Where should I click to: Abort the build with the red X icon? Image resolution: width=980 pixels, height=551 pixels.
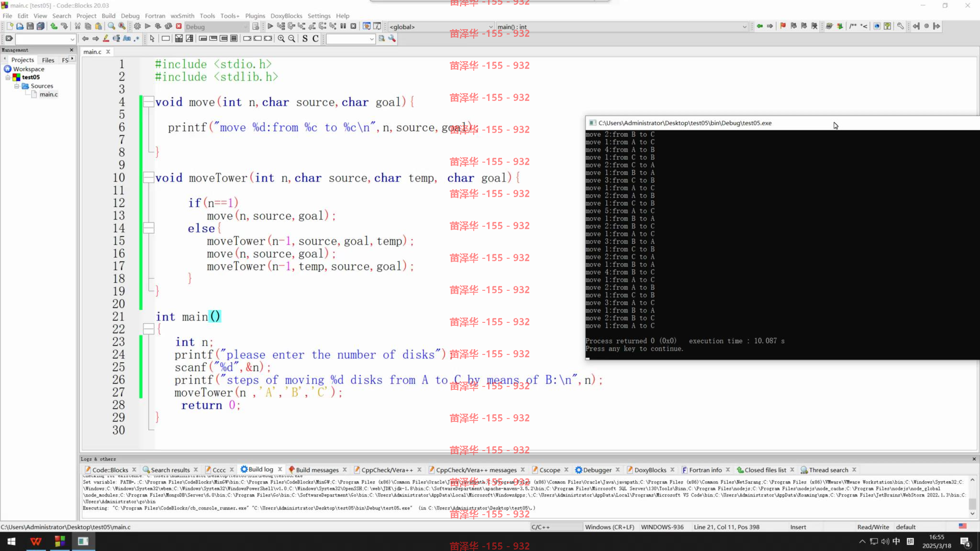coord(179,26)
